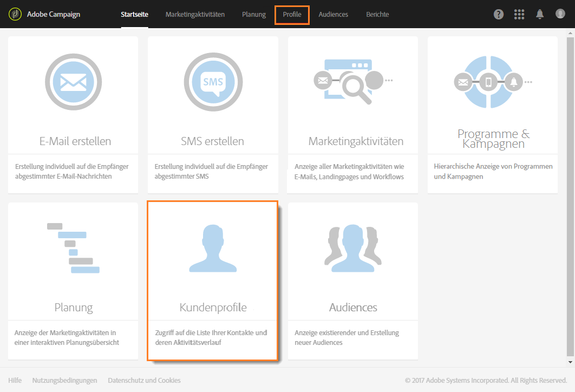The width and height of the screenshot is (575, 392).
Task: Open the Marketingaktivitäten card title
Action: click(x=356, y=141)
